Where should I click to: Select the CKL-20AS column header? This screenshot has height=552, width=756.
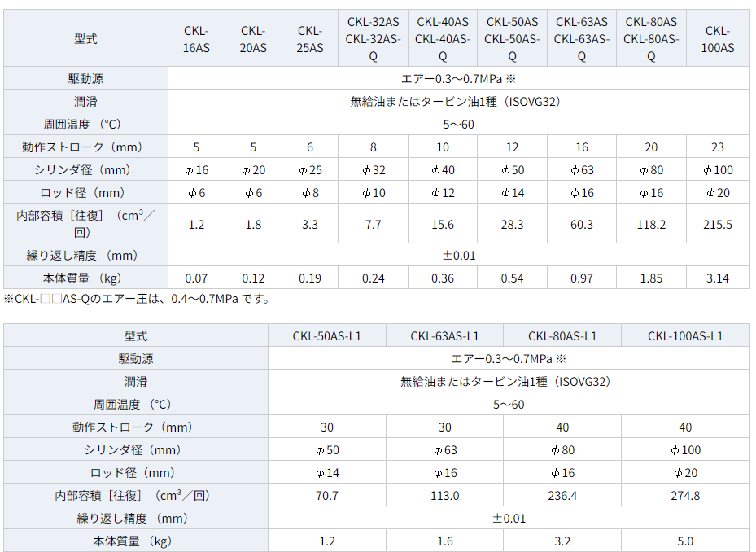253,39
